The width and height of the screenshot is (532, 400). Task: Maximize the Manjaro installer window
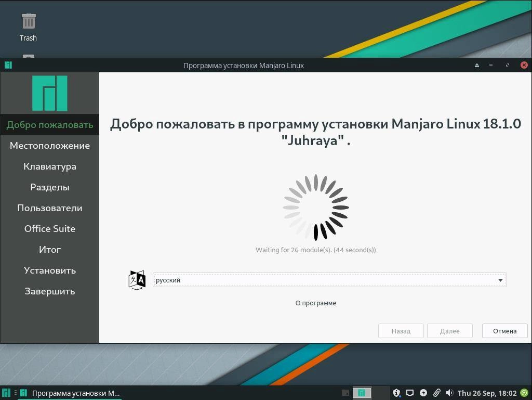pos(508,65)
